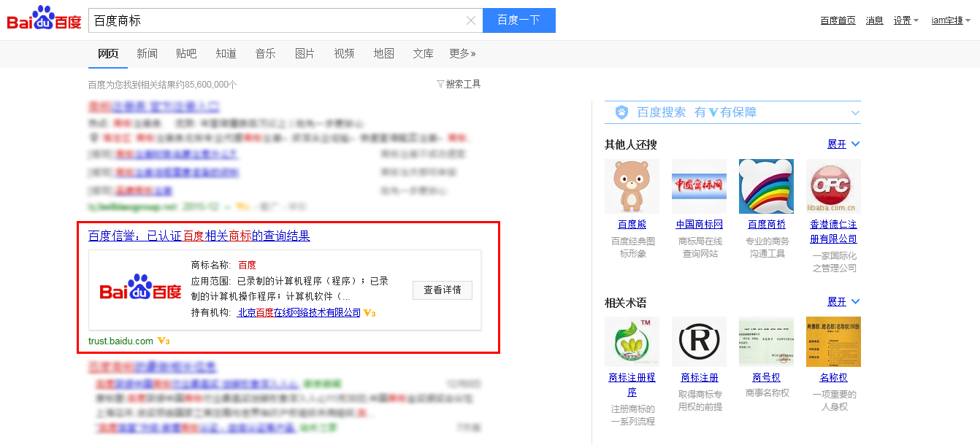This screenshot has height=445, width=980.
Task: Click the 查看详情 button
Action: tap(442, 290)
